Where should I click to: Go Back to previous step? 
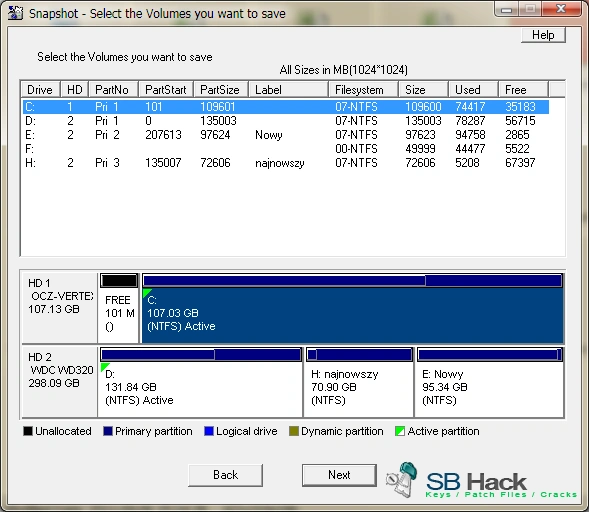225,475
